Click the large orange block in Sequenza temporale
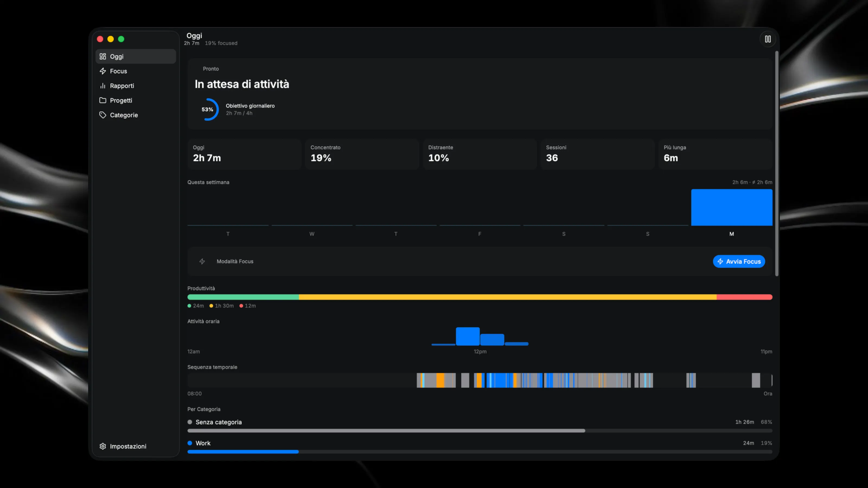Viewport: 868px width, 488px height. click(x=440, y=380)
